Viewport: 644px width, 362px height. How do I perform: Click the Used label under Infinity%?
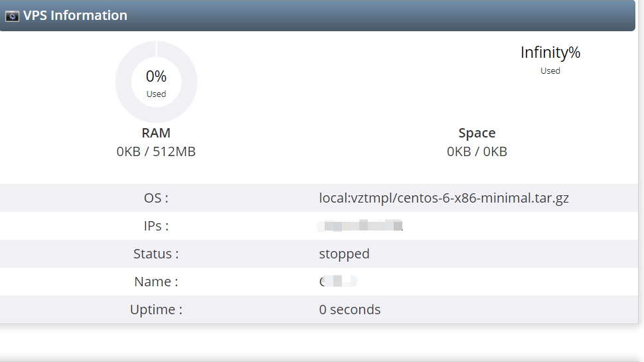tap(550, 70)
